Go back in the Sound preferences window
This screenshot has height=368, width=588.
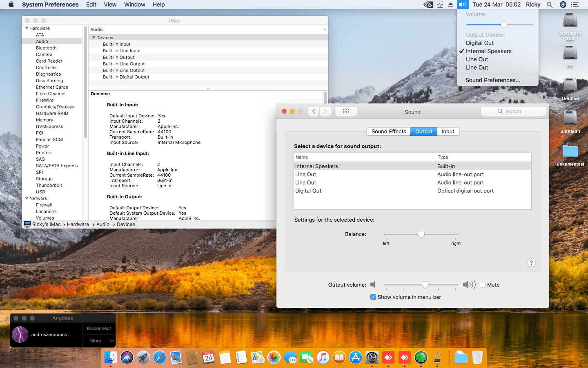[x=314, y=111]
